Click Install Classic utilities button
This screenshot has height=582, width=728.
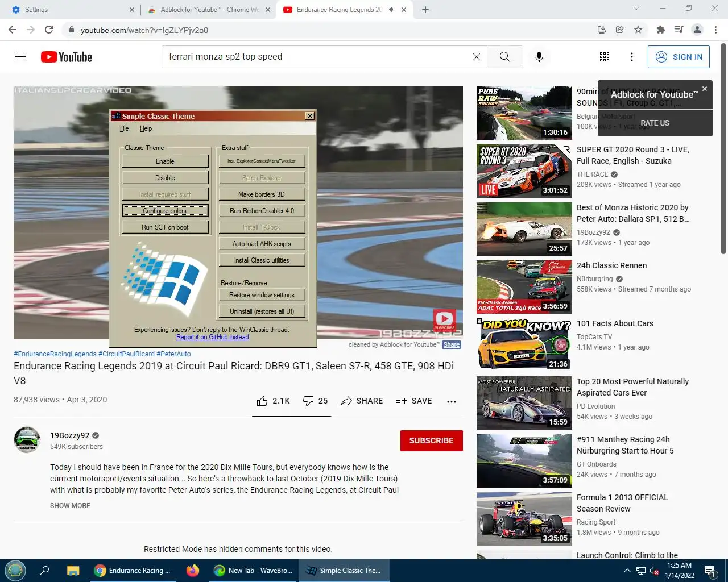click(262, 260)
